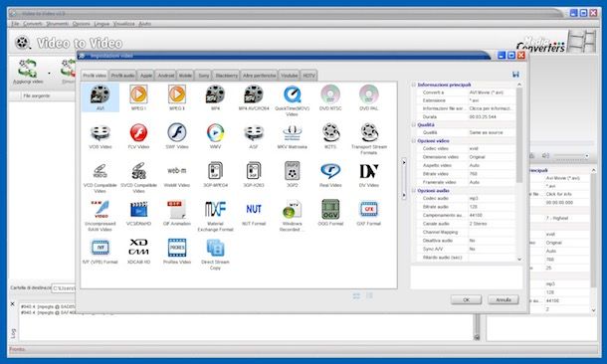Screen dimensions: 607x364
Task: Select the Transport Stream Formats icon
Action: point(369,132)
